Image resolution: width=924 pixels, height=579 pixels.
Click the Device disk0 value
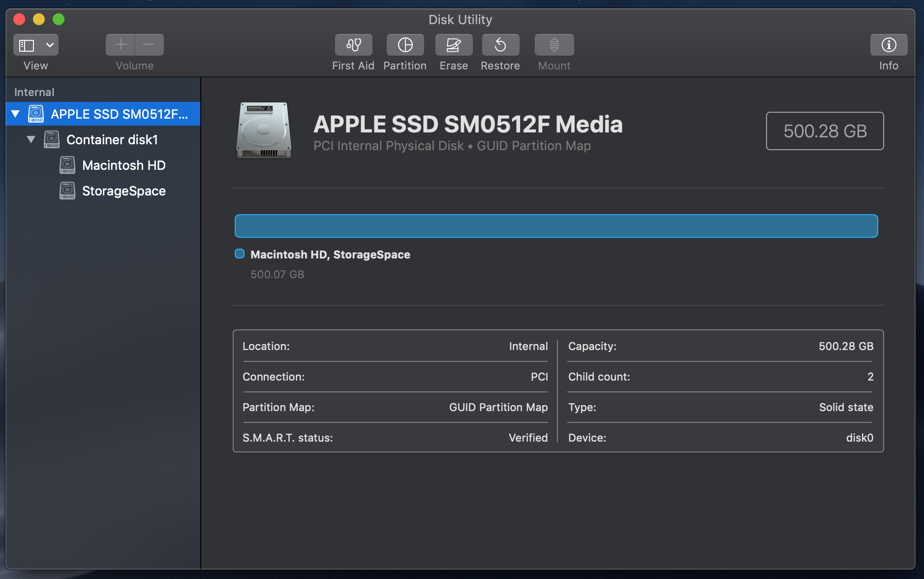pyautogui.click(x=860, y=438)
